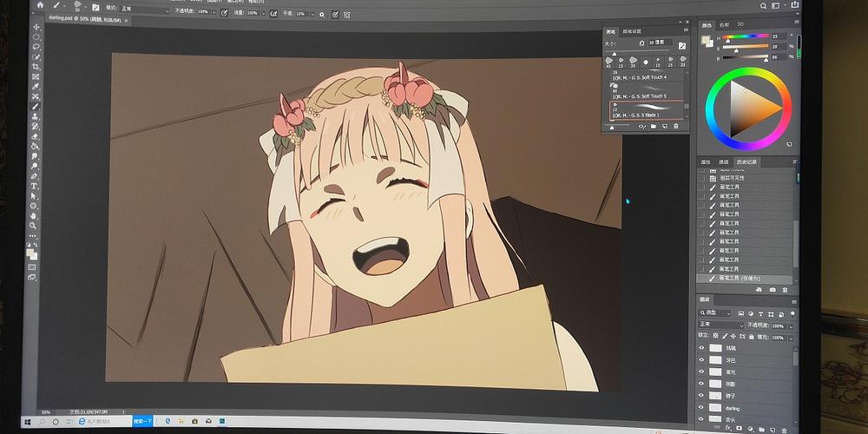Screen dimensions: 868x434
Task: Hide the 高光 layer
Action: tap(701, 372)
